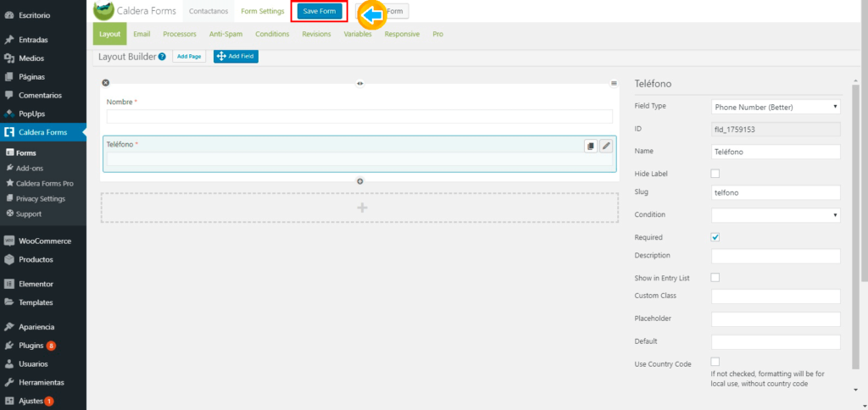Click the row drag handle icon

pyautogui.click(x=614, y=83)
